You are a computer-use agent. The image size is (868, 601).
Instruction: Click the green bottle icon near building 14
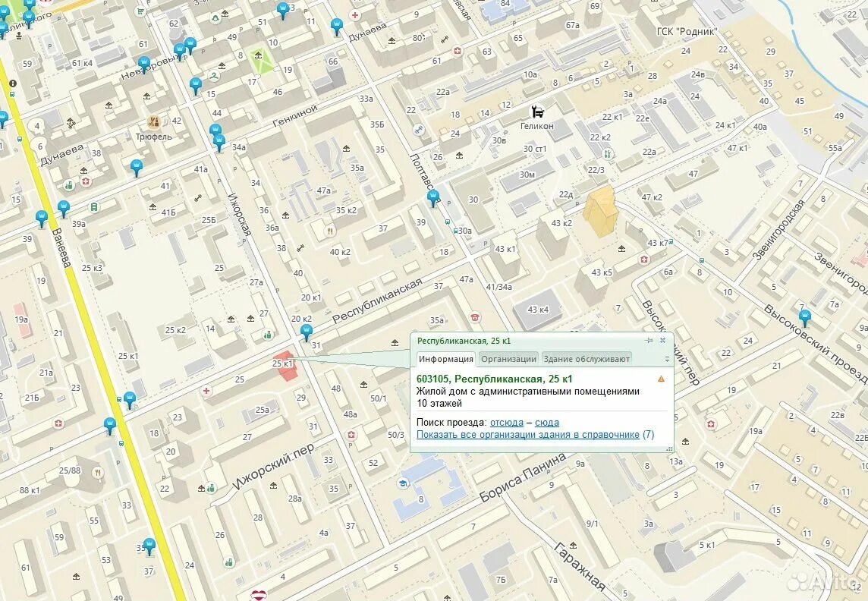(268, 334)
